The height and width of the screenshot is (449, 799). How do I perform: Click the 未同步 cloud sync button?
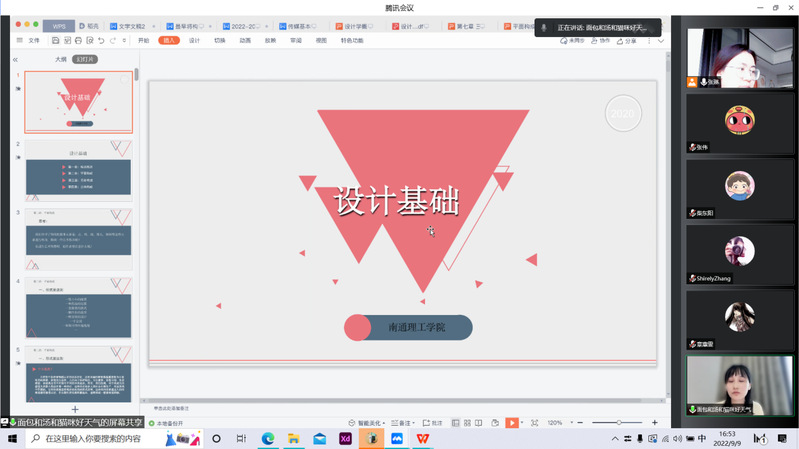pos(572,41)
